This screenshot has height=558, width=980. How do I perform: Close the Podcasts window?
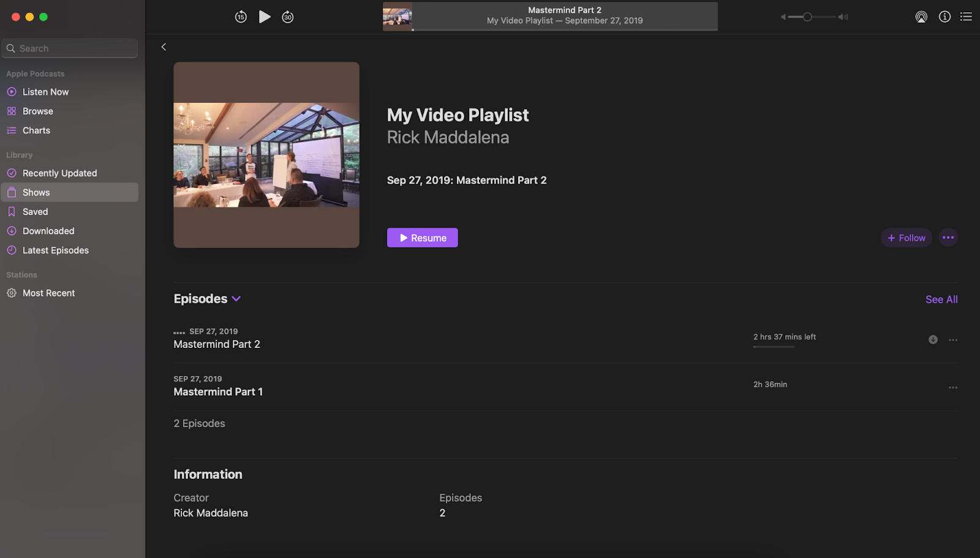tap(16, 17)
